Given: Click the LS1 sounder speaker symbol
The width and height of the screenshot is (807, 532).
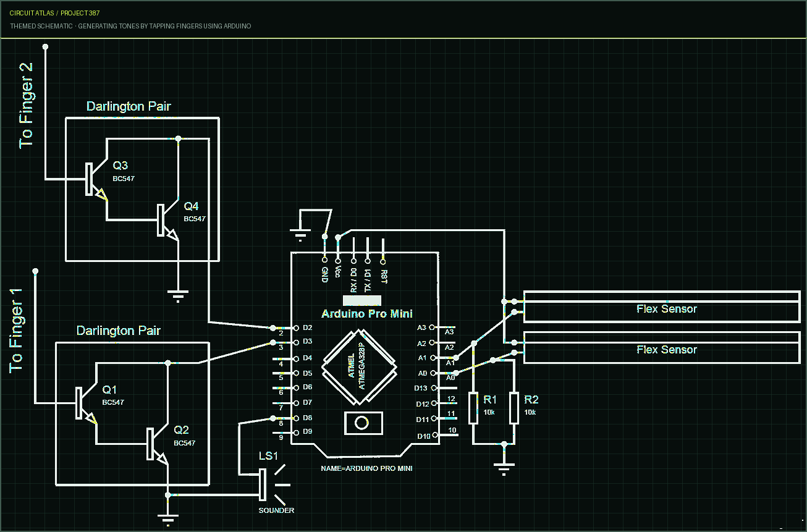Looking at the screenshot, I should (274, 484).
